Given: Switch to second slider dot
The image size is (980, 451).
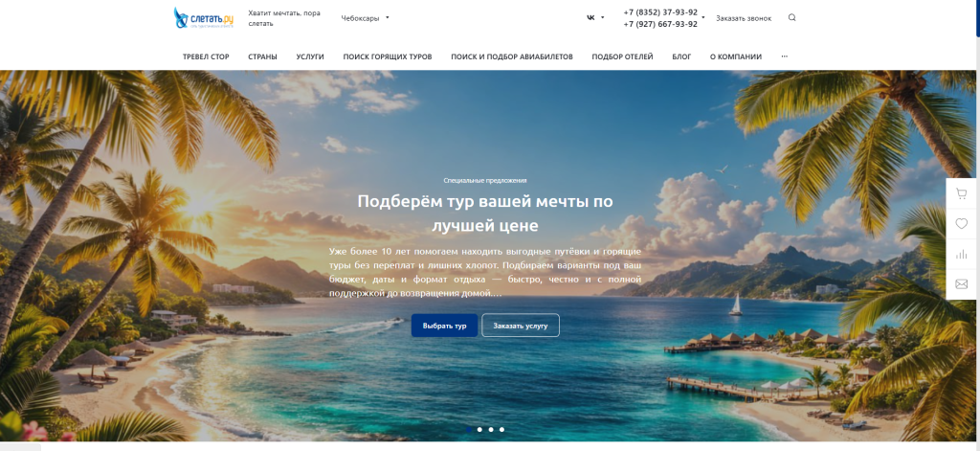Looking at the screenshot, I should point(479,430).
